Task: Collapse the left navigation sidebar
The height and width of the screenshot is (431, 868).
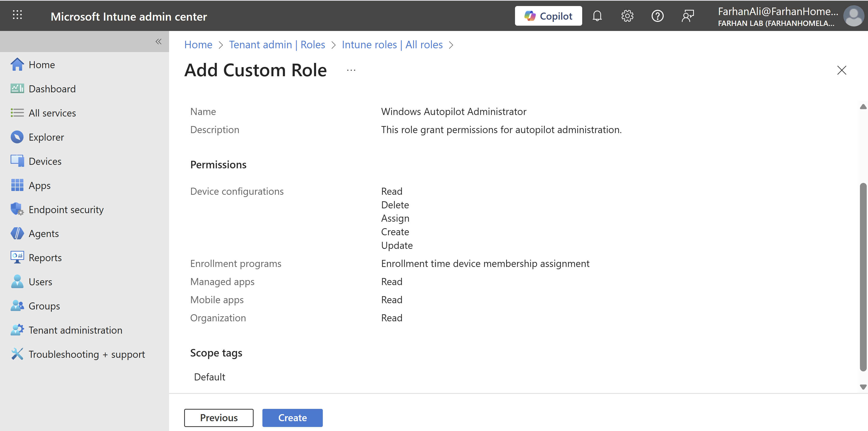Action: [158, 42]
